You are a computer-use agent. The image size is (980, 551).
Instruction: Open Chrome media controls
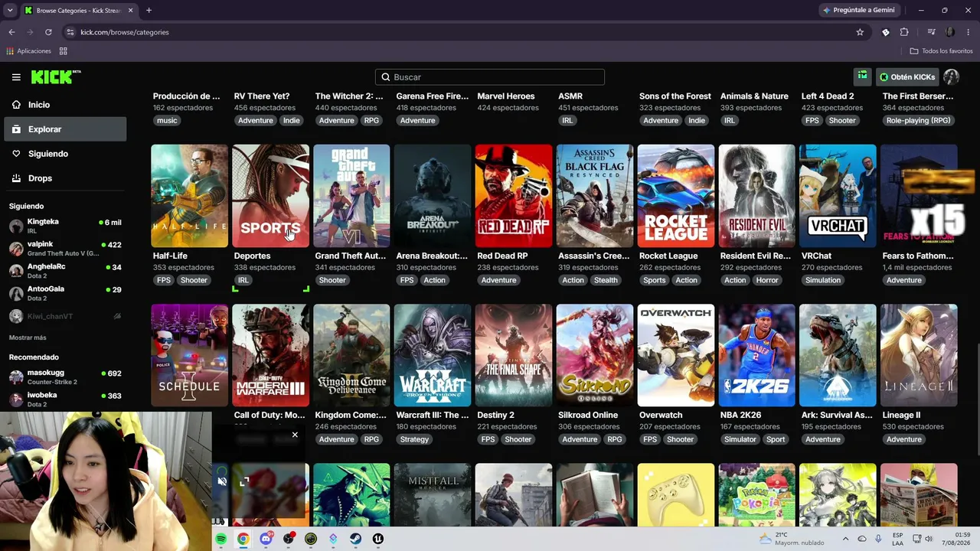tap(931, 32)
